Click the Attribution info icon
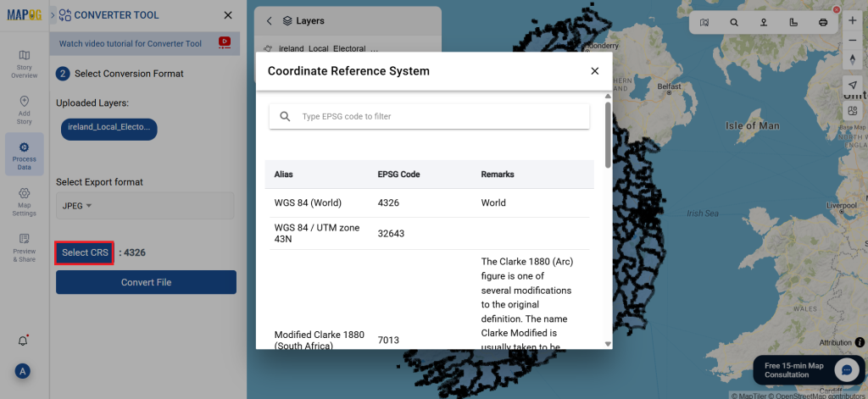 pos(860,342)
